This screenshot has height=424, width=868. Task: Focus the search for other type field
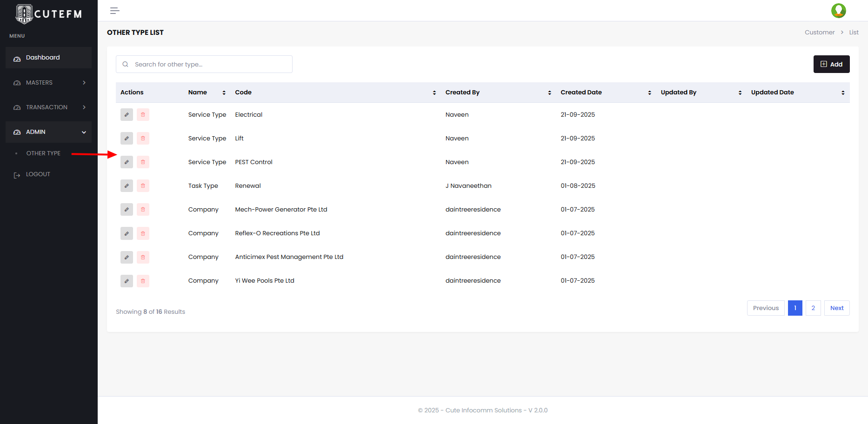(x=209, y=64)
